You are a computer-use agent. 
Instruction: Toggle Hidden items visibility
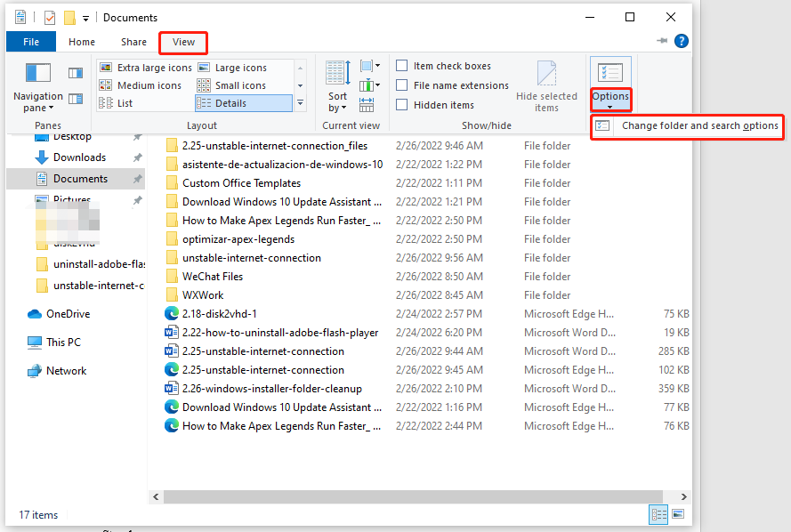click(402, 104)
